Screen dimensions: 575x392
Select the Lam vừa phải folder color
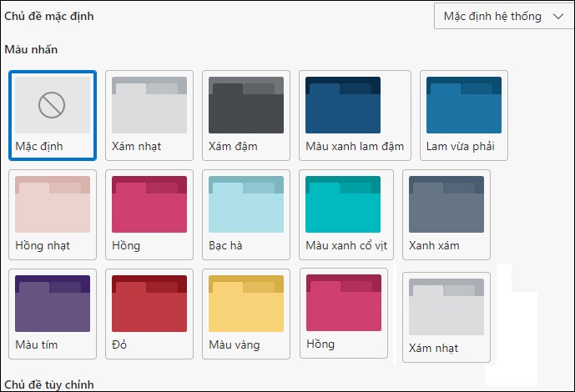[x=463, y=113]
